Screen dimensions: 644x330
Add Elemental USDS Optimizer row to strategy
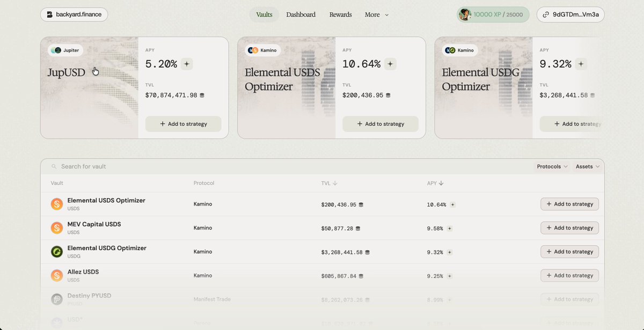point(569,204)
